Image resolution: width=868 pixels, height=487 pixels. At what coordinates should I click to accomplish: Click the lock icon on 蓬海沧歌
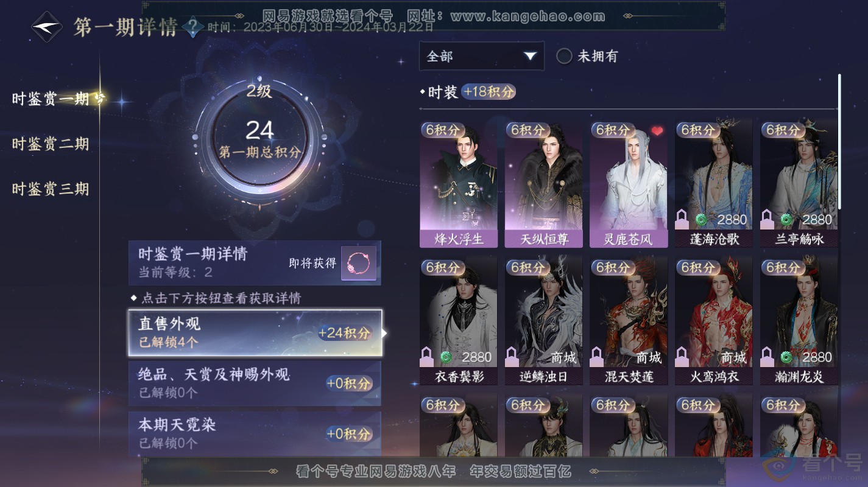pos(682,219)
